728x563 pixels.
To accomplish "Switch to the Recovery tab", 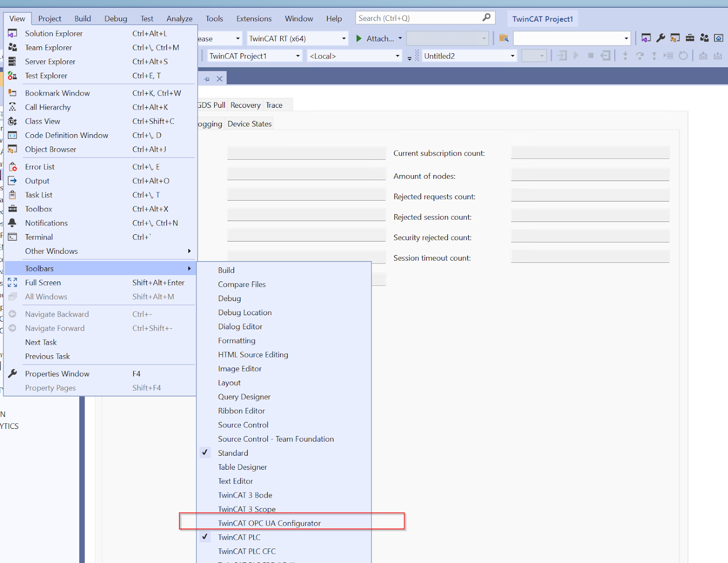I will [x=245, y=105].
